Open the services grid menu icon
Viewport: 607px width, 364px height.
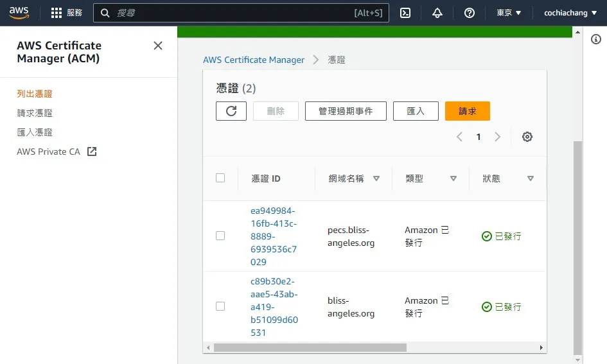[57, 13]
